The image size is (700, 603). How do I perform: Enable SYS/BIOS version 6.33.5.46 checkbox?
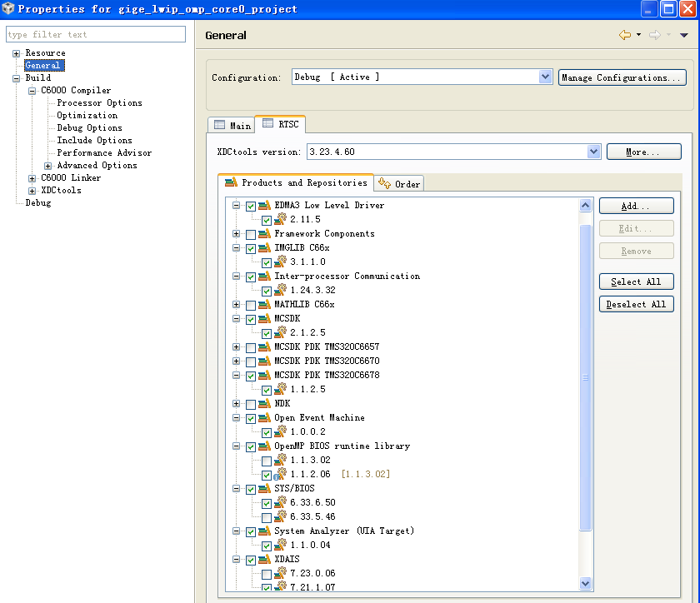coord(267,518)
